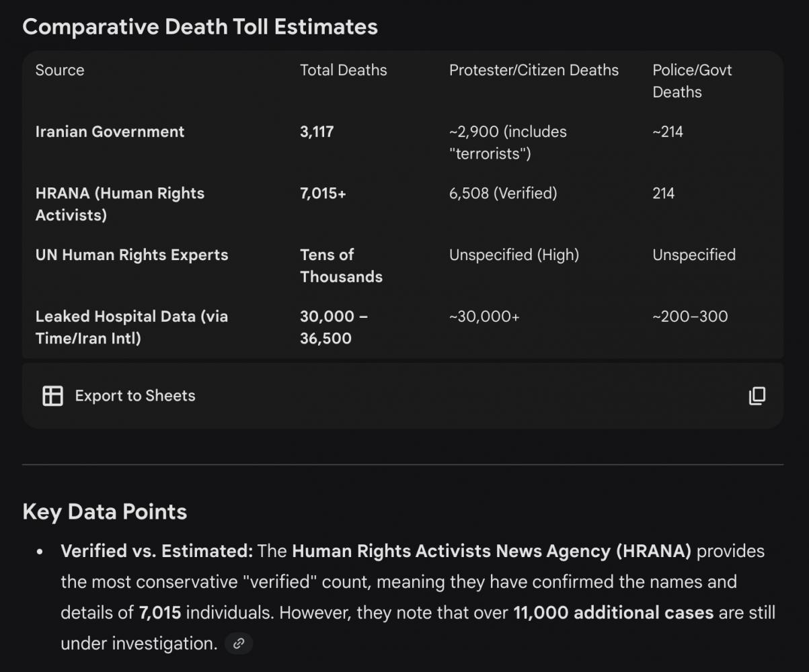Open the source link chip icon
The image size is (809, 672).
coord(238,644)
